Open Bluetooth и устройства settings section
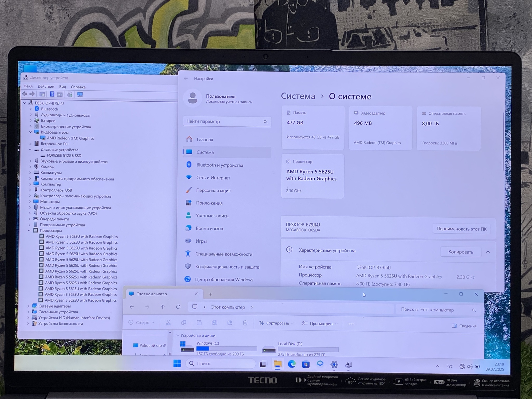This screenshot has width=532, height=399. pos(220,165)
